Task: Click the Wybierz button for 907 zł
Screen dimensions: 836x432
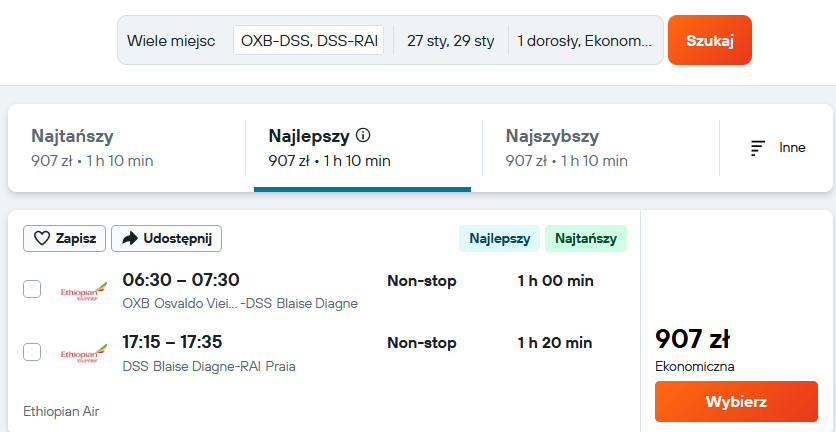Action: pyautogui.click(x=736, y=401)
